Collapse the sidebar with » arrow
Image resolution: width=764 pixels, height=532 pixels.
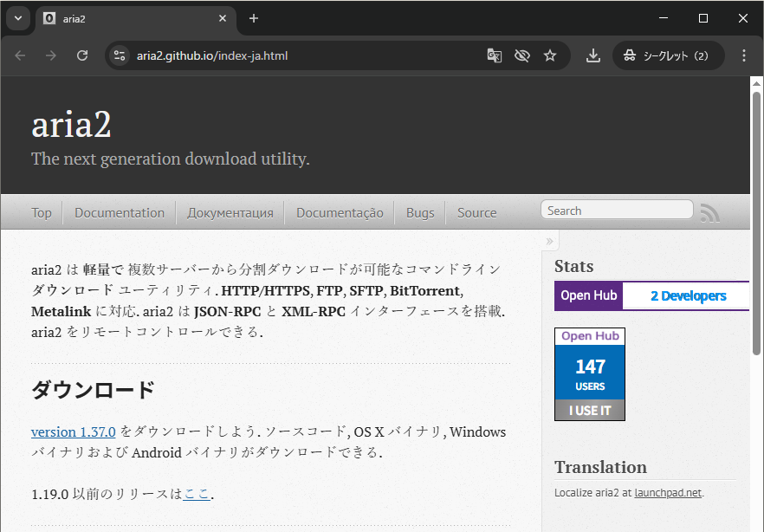click(x=549, y=241)
